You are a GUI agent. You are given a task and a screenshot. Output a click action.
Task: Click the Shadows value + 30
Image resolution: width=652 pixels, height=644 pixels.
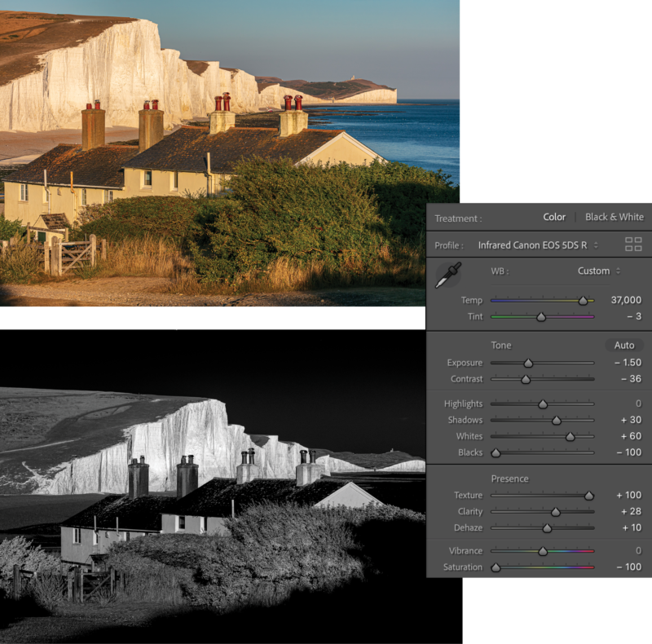(631, 420)
